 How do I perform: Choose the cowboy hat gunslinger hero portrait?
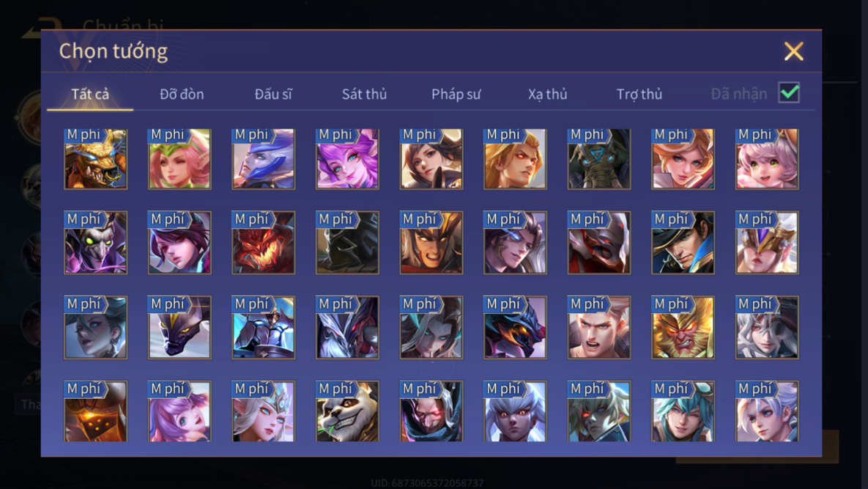(x=683, y=243)
